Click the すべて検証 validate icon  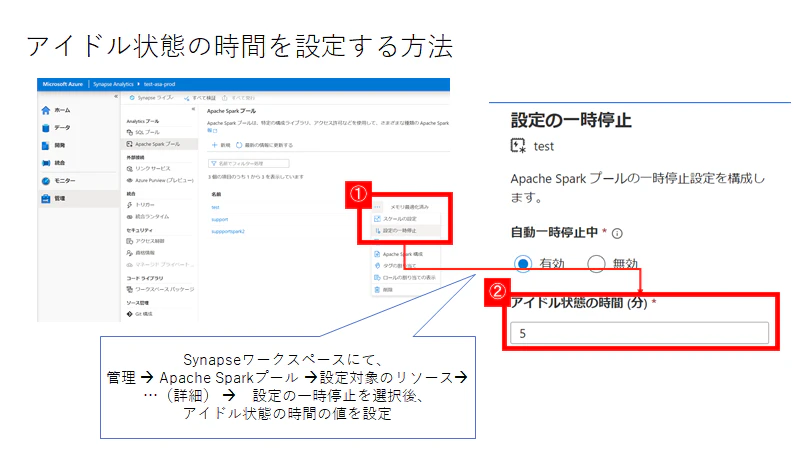tap(187, 98)
